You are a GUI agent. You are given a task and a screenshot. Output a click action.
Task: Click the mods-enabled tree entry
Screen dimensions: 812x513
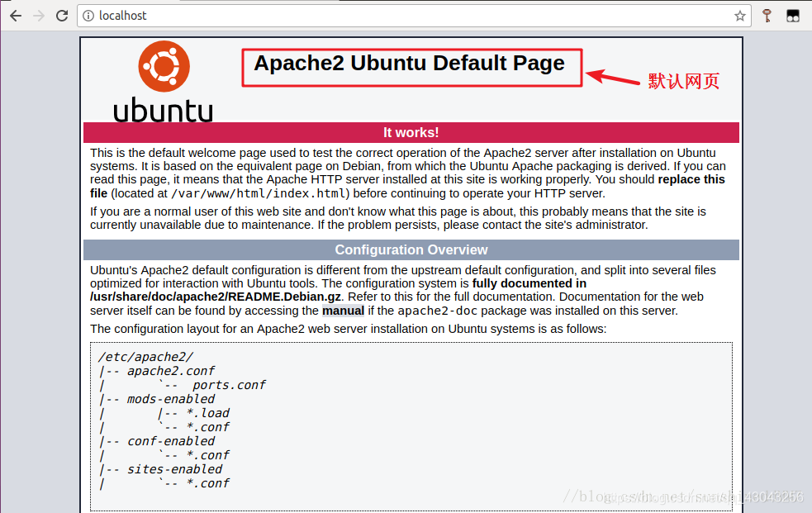(x=170, y=399)
